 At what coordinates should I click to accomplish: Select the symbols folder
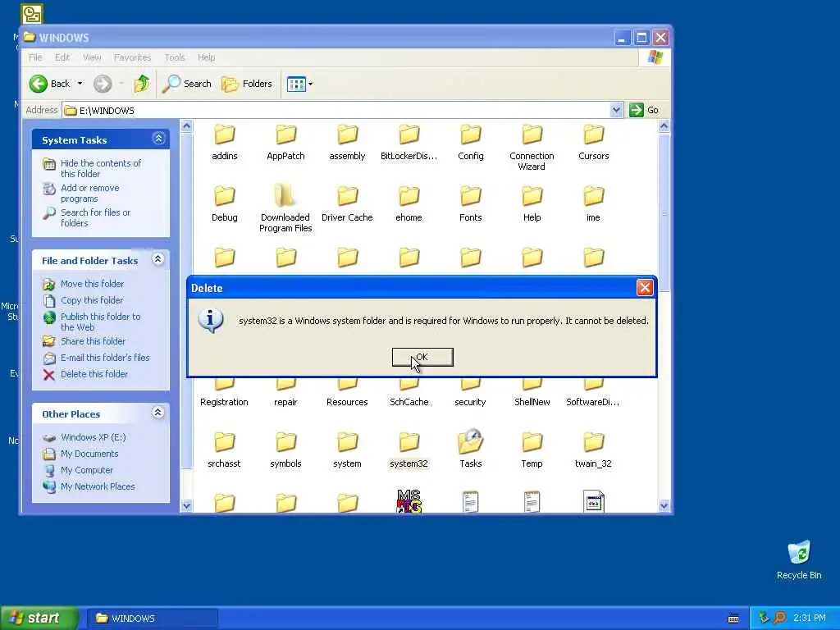tap(285, 450)
